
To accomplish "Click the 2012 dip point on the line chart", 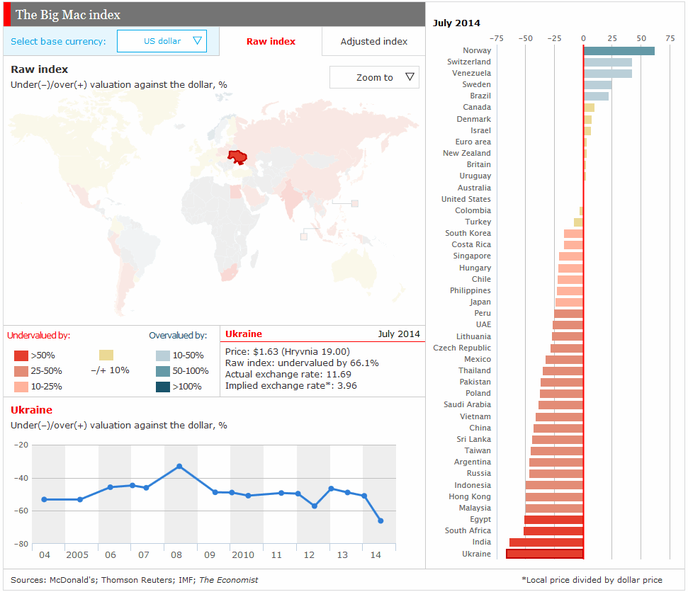I will [314, 506].
